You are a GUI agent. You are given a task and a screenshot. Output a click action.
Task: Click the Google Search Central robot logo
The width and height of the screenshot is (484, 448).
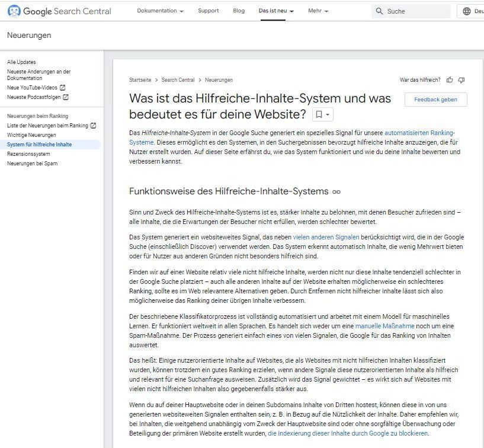click(14, 11)
